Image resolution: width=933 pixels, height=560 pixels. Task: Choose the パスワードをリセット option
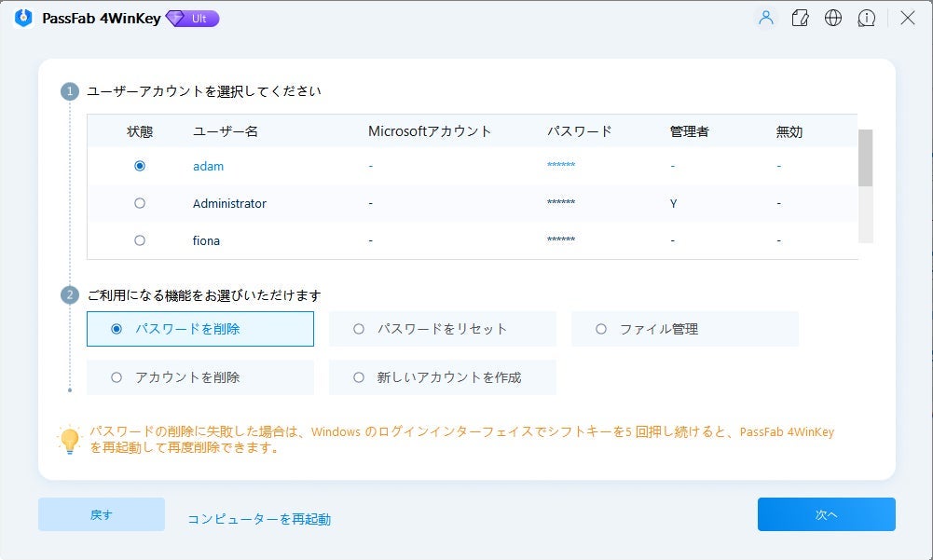click(x=359, y=329)
